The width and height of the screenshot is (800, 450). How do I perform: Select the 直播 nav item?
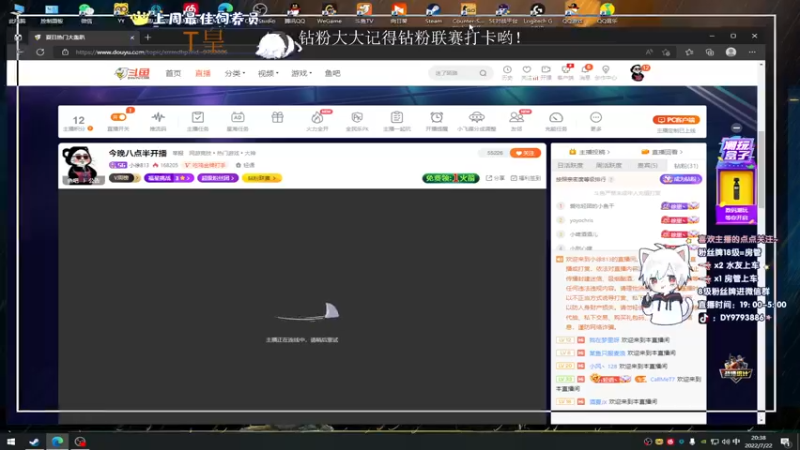point(203,73)
